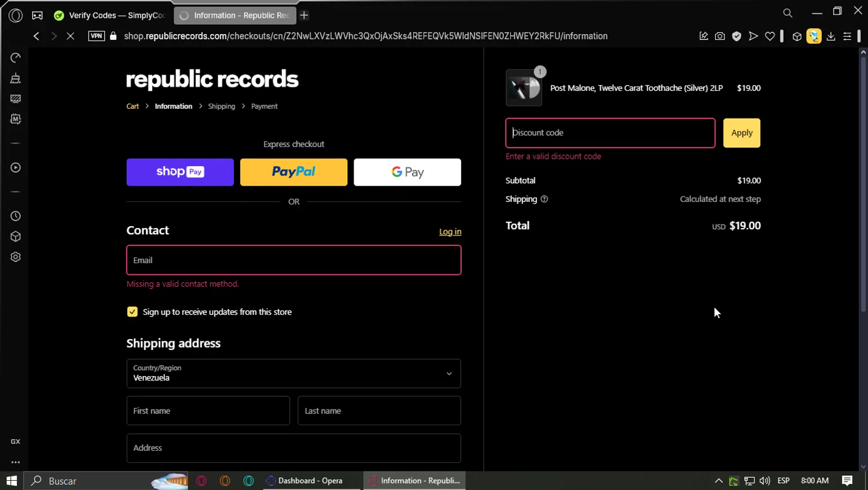The image size is (868, 490).
Task: Open sidebar three-dots more options
Action: (x=16, y=462)
